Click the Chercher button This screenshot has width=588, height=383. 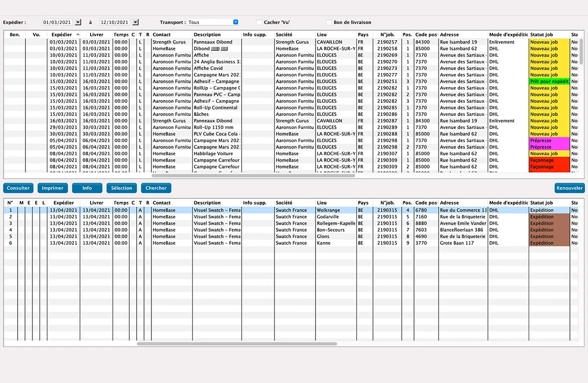tap(156, 188)
